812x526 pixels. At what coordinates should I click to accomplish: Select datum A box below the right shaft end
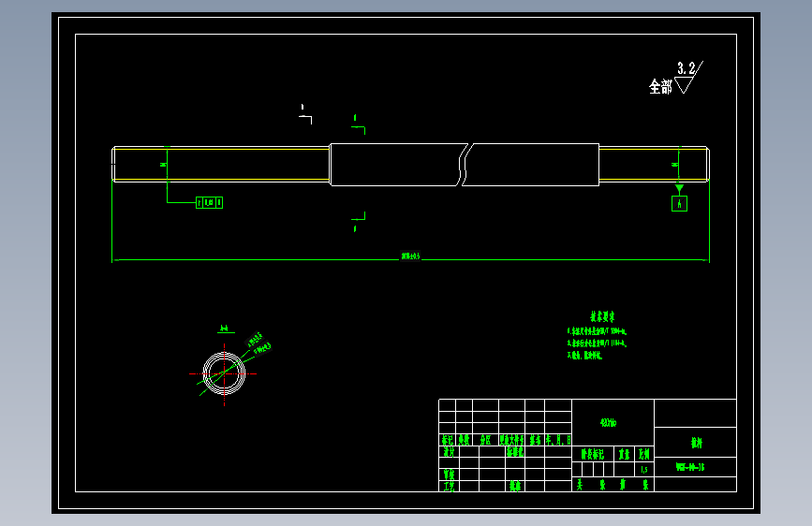(679, 203)
